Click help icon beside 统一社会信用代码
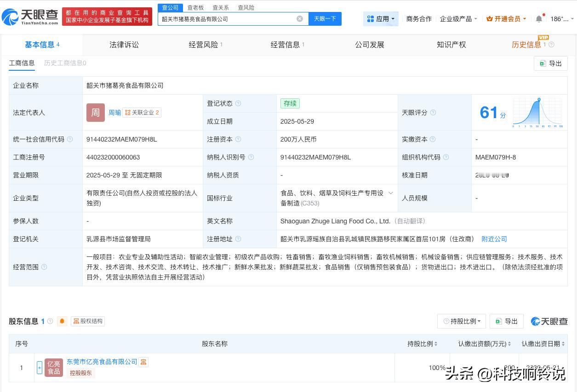 click(70, 139)
